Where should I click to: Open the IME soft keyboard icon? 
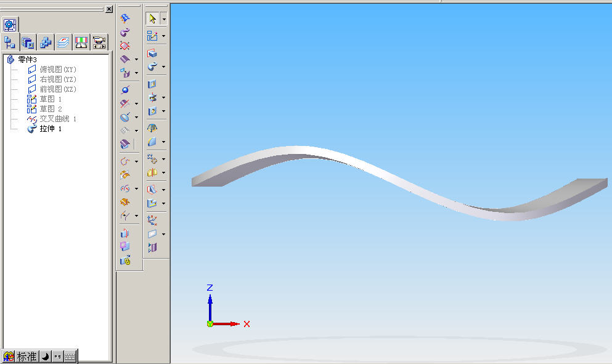click(70, 356)
